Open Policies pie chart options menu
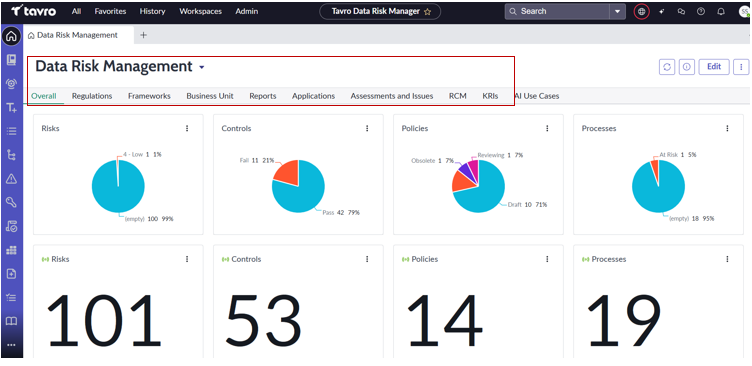752x366 pixels. [547, 129]
